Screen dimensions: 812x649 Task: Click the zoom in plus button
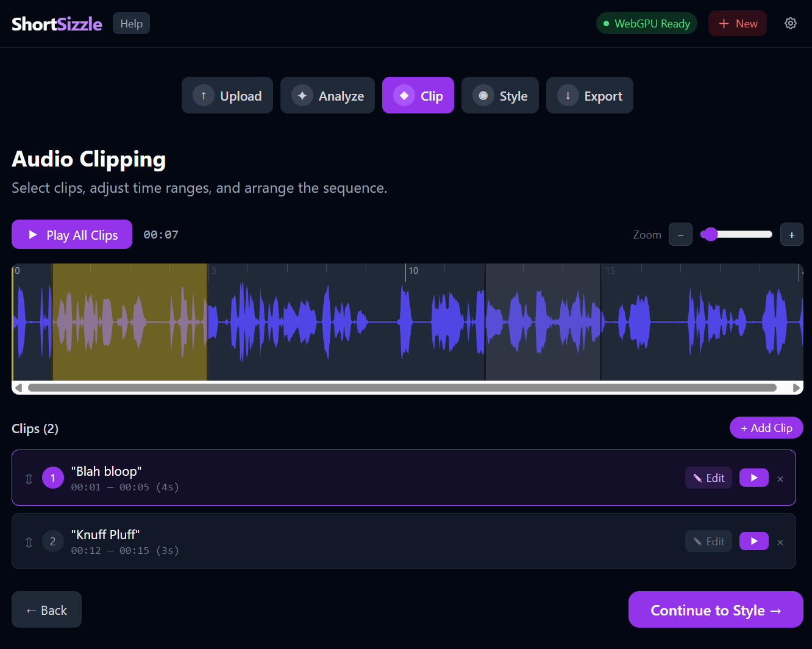(791, 235)
